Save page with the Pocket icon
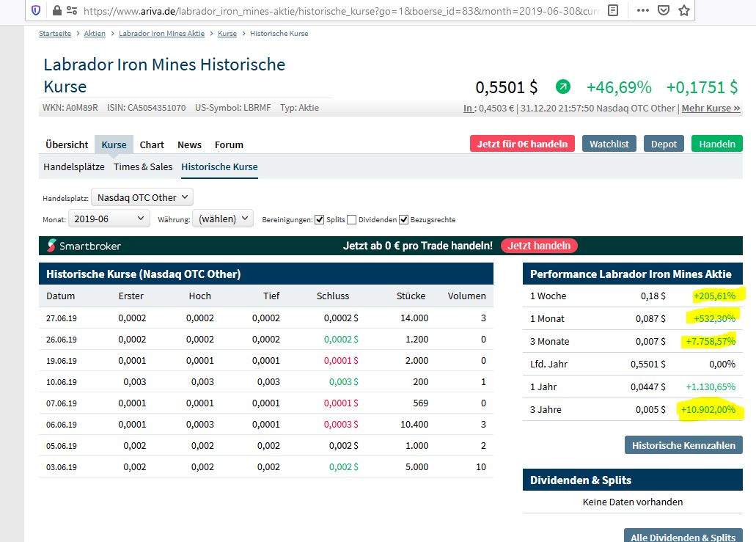 tap(664, 10)
